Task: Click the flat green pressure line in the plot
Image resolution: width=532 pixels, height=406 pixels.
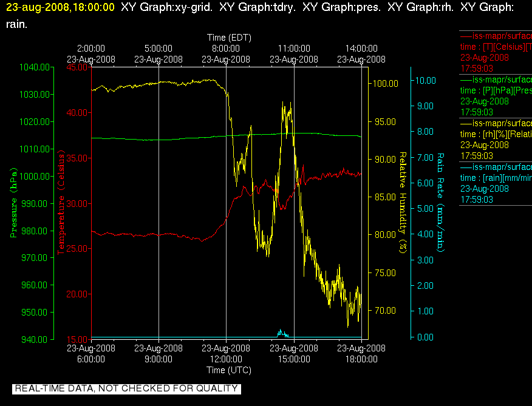Action: coord(227,137)
